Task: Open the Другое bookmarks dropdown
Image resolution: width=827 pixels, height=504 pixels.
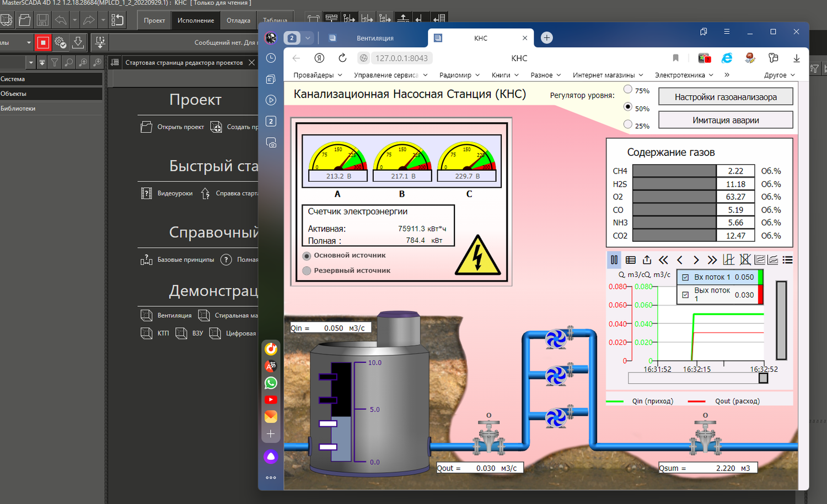Action: (x=780, y=75)
